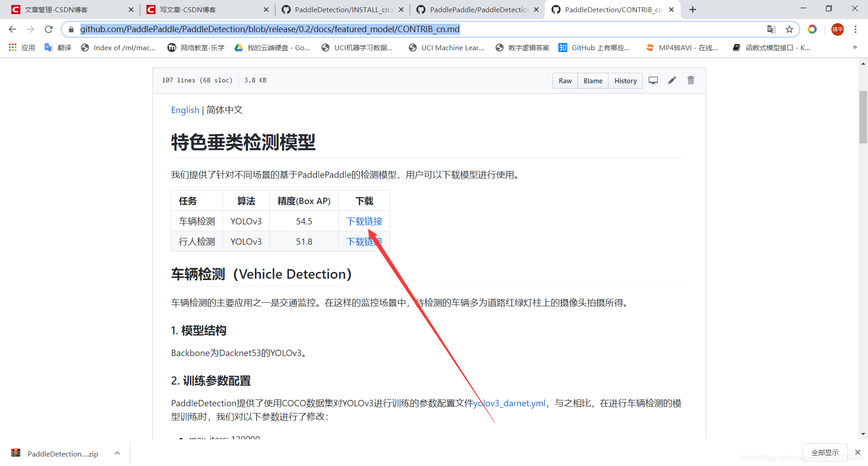Click the scrollbar up arrow
Screen dimensions: 868x466
(x=863, y=64)
